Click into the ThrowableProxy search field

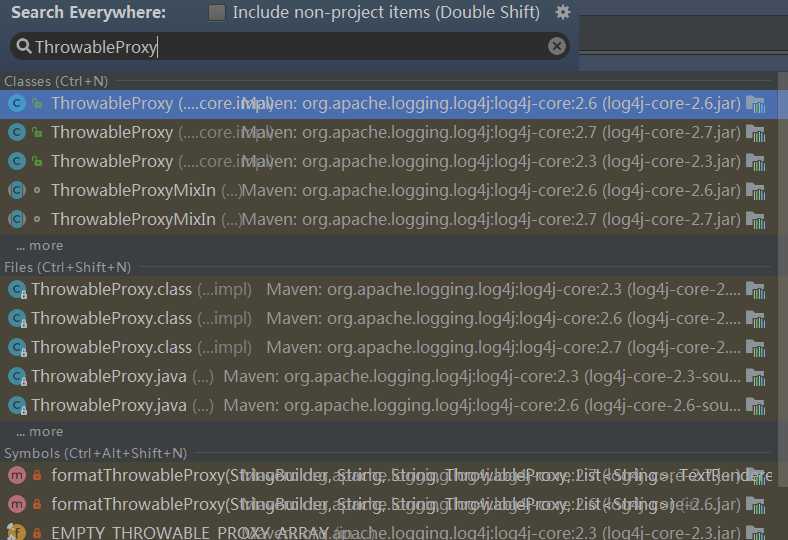point(289,46)
